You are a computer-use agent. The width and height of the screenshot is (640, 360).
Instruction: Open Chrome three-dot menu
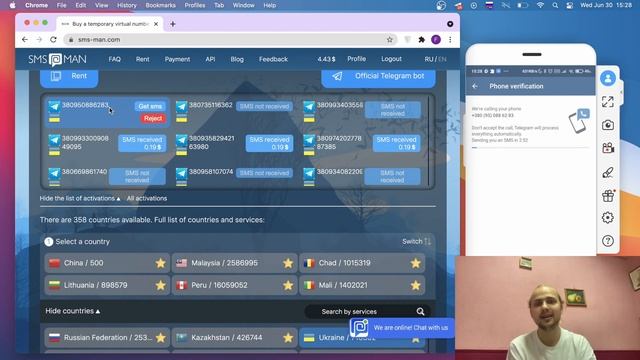point(450,40)
